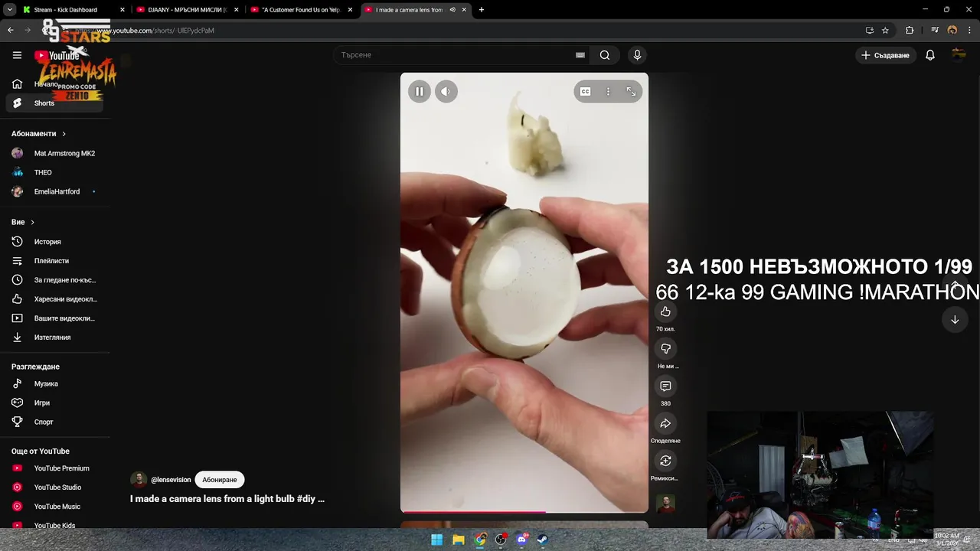The width and height of the screenshot is (980, 551).
Task: Open File Explorer from taskbar
Action: coord(458,540)
